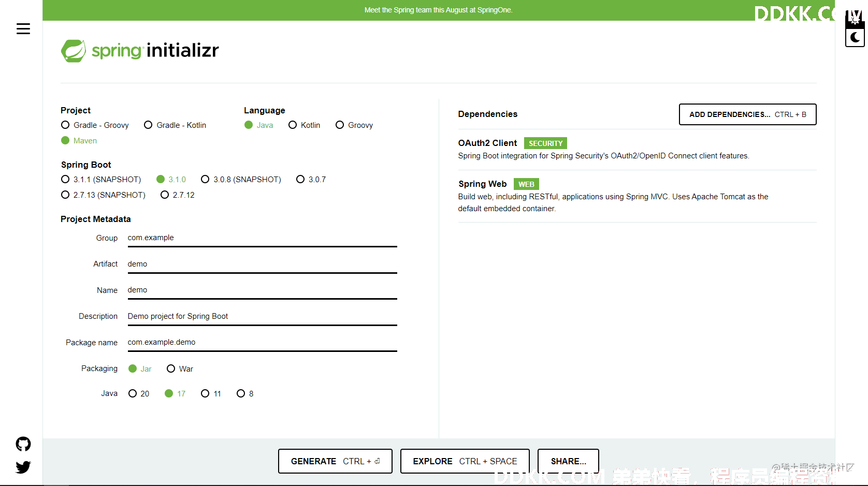Choose Kotlin language
This screenshot has height=486, width=868.
[304, 125]
